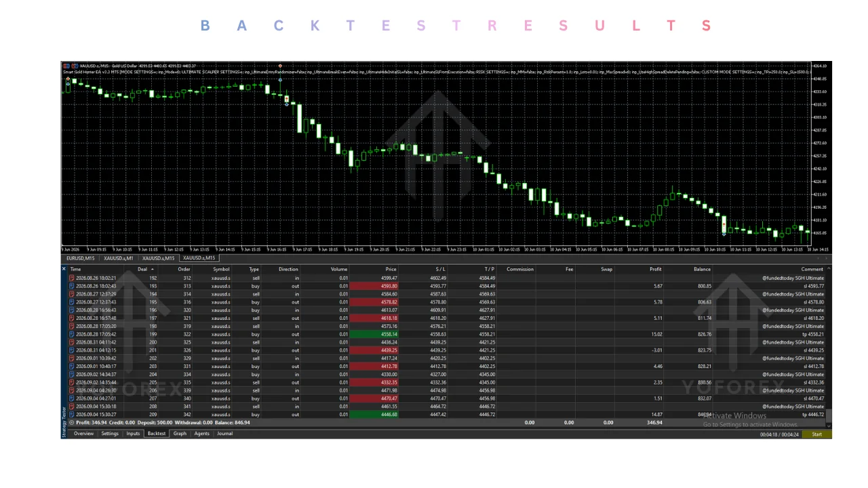
Task: Click the comment 'sl 4593.77'
Action: point(814,286)
